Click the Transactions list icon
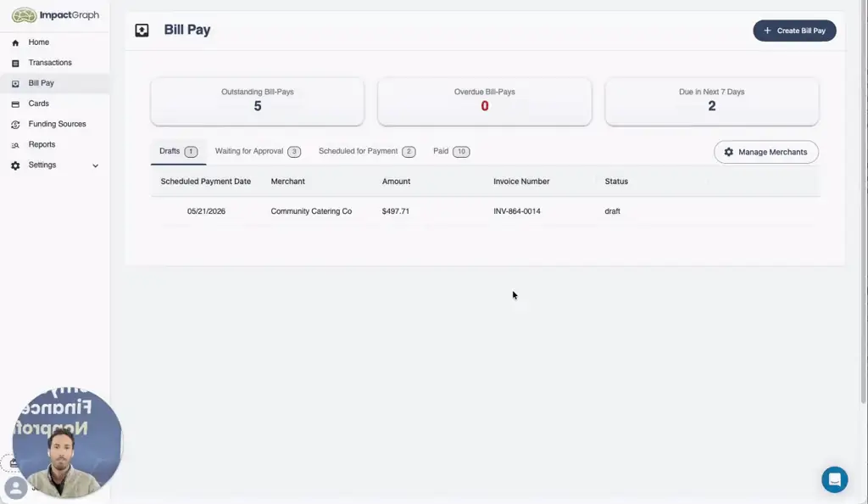 tap(15, 63)
